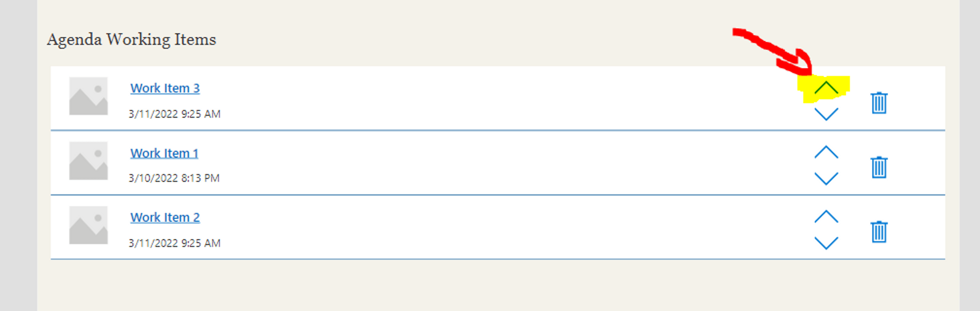Click the 3/10/2022 8:13 PM date text
The image size is (980, 311).
click(x=174, y=178)
